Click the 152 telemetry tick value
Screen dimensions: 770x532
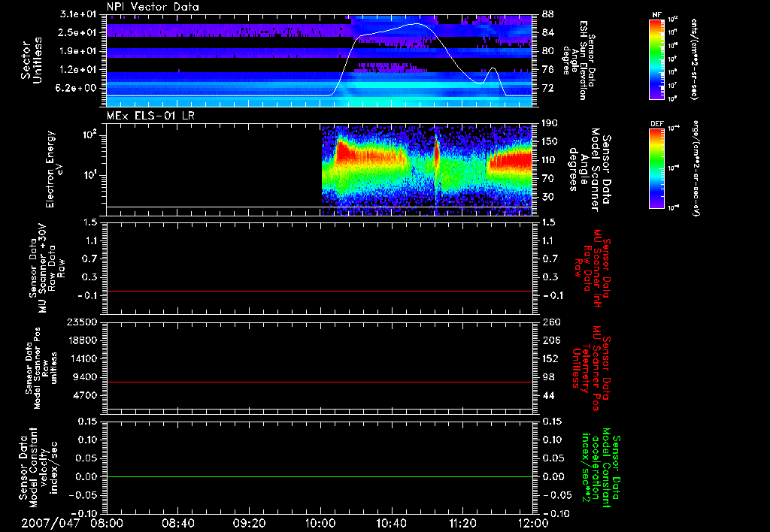550,358
